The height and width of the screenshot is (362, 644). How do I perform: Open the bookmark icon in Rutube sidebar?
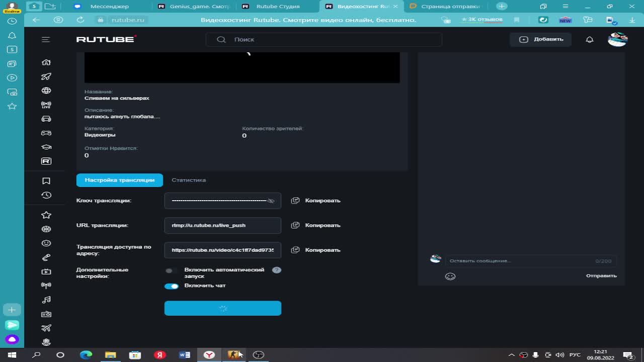[46, 181]
